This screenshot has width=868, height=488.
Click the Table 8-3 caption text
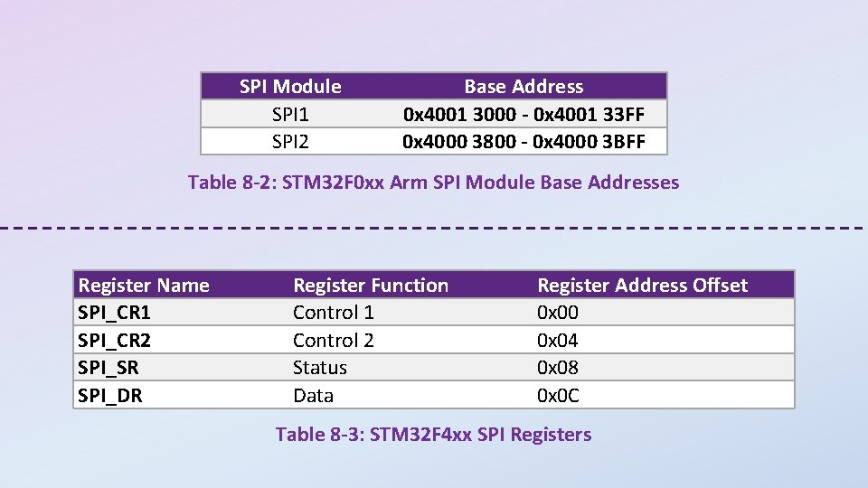pyautogui.click(x=433, y=435)
